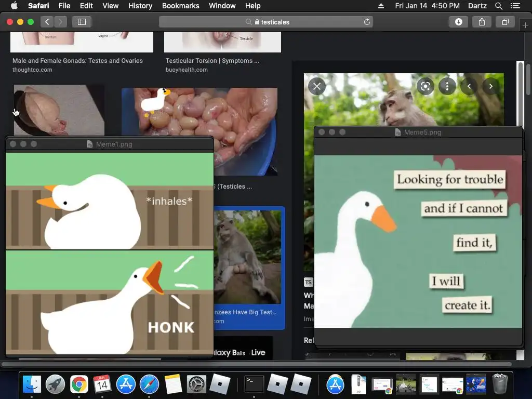The height and width of the screenshot is (399, 532).
Task: Go forward with Safari's forward arrow
Action: [60, 22]
